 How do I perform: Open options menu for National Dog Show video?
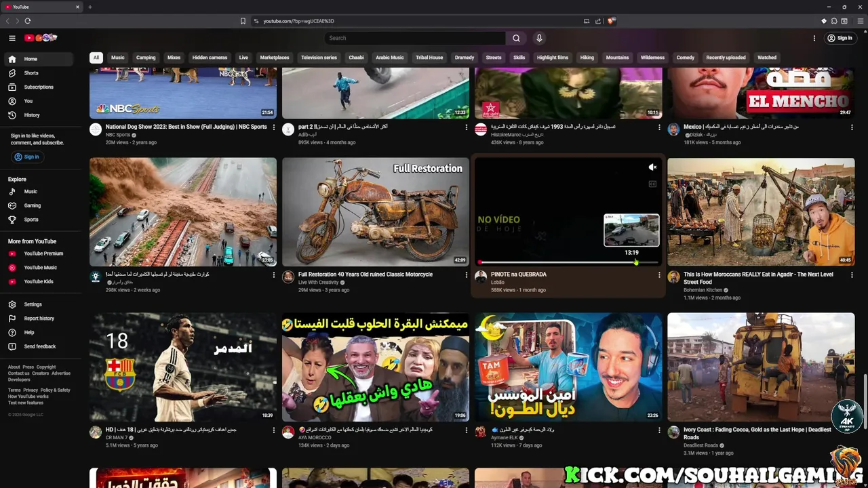point(274,127)
